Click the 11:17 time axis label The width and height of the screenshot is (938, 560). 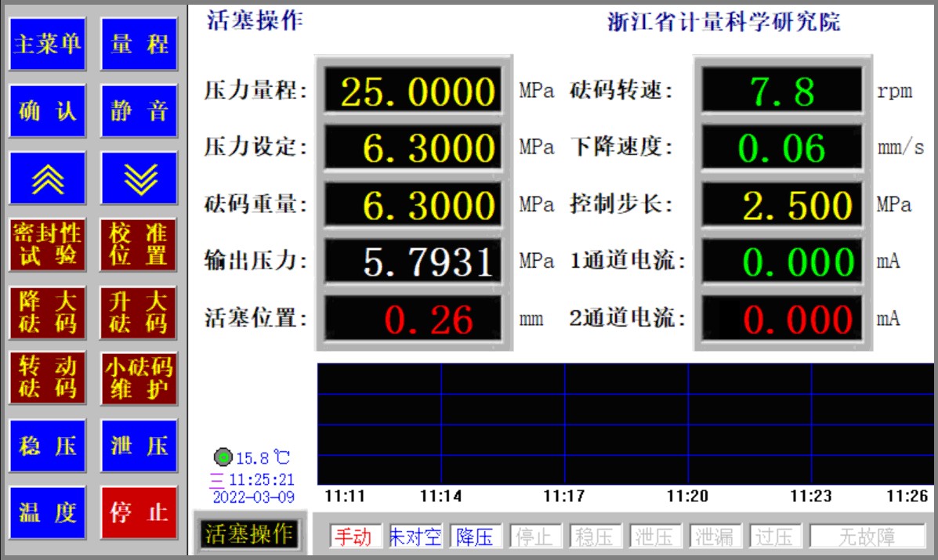coord(564,496)
